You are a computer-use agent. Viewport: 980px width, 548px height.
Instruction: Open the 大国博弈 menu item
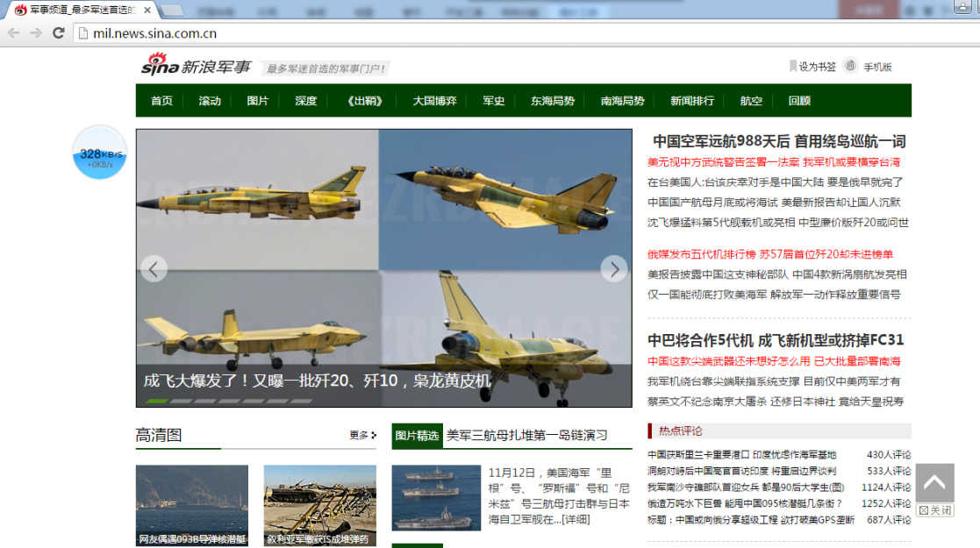[x=435, y=101]
